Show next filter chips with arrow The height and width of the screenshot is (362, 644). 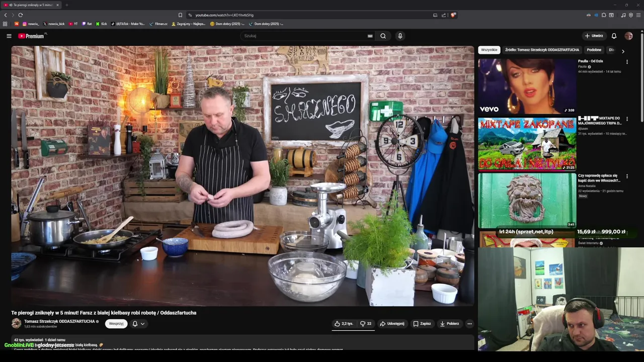(623, 51)
